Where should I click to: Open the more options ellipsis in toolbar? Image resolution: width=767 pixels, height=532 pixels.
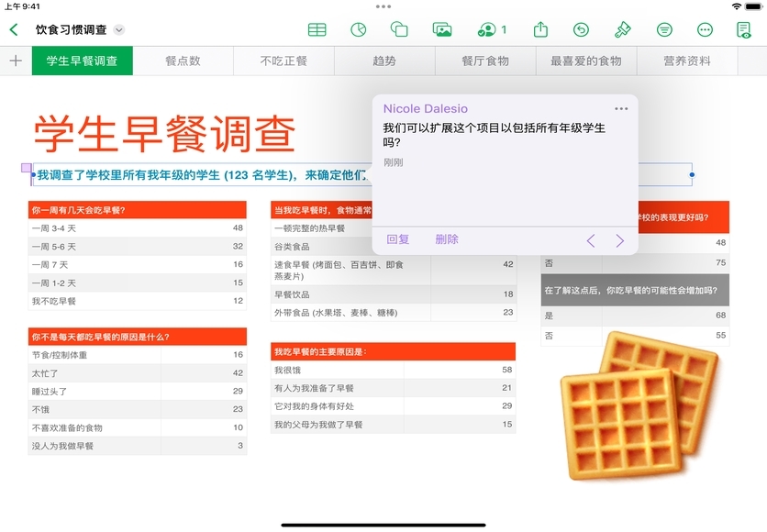705,29
